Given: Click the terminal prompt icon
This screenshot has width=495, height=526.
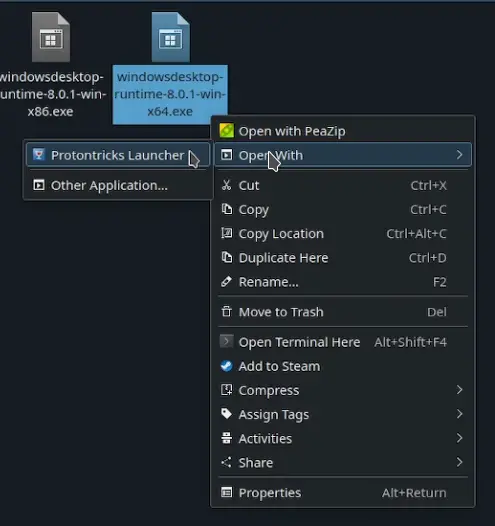Looking at the screenshot, I should click(226, 341).
